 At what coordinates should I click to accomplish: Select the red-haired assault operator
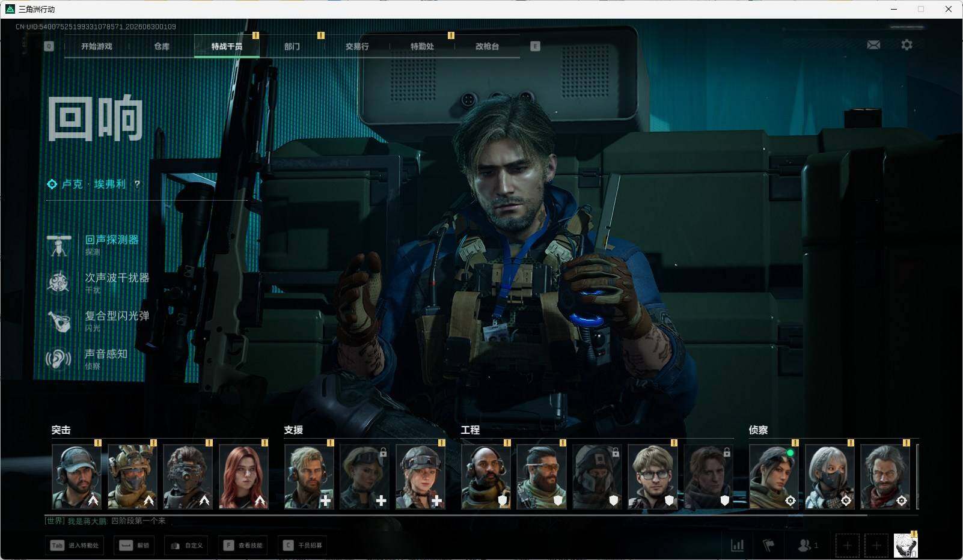click(243, 476)
